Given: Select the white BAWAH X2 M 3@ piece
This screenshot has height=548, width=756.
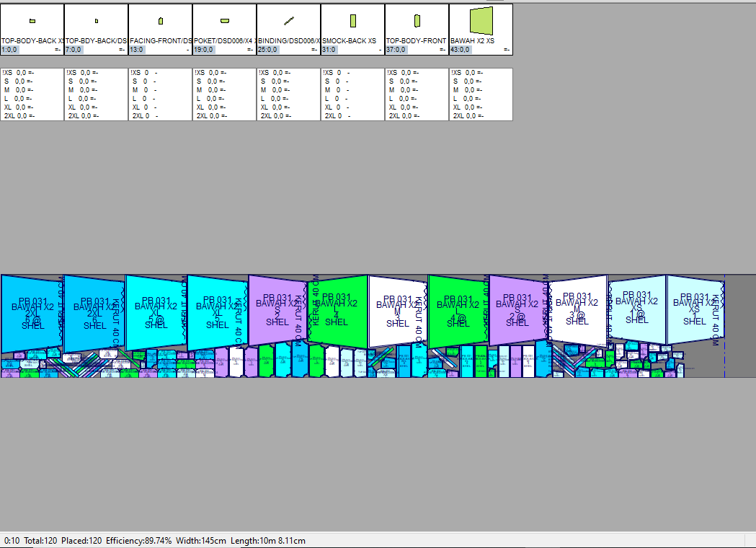Looking at the screenshot, I should [x=577, y=310].
